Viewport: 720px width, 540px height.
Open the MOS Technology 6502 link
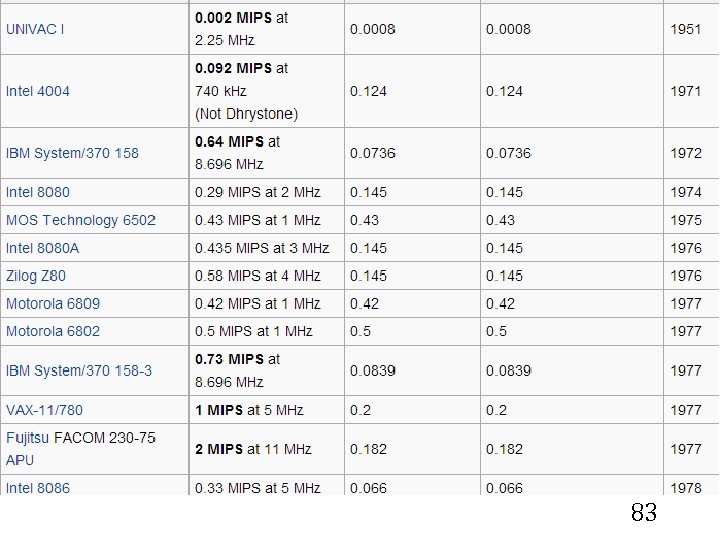click(80, 220)
